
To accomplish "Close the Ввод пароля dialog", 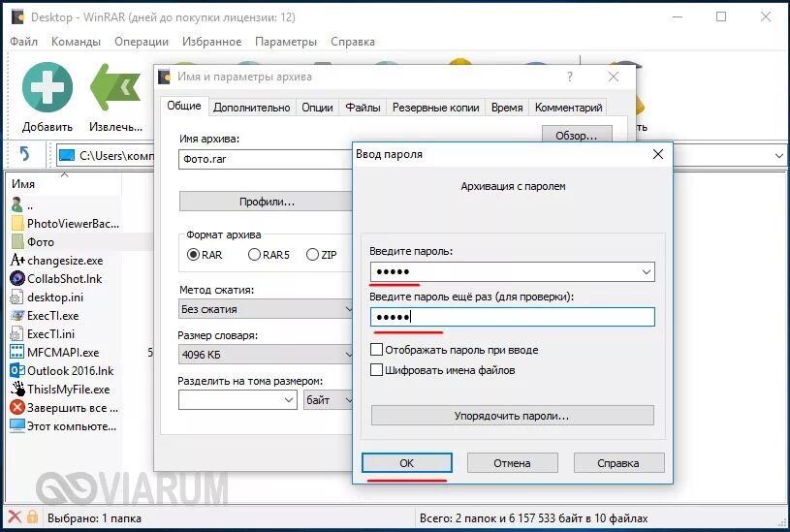I will click(x=657, y=154).
